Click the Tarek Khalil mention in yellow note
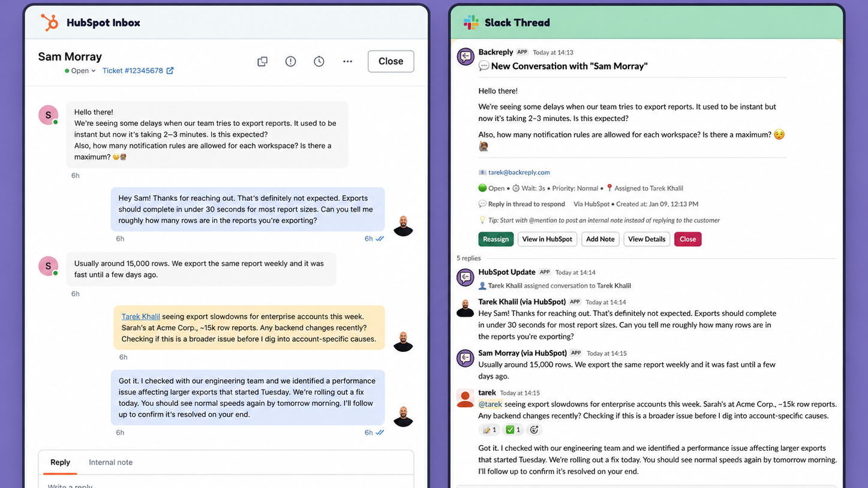868x488 pixels. pos(140,317)
